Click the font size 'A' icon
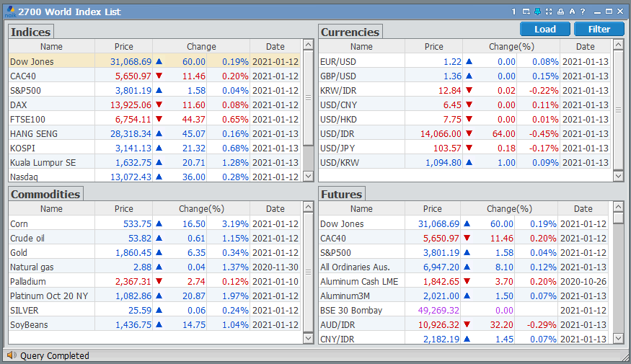Image resolution: width=631 pixels, height=364 pixels. click(572, 12)
